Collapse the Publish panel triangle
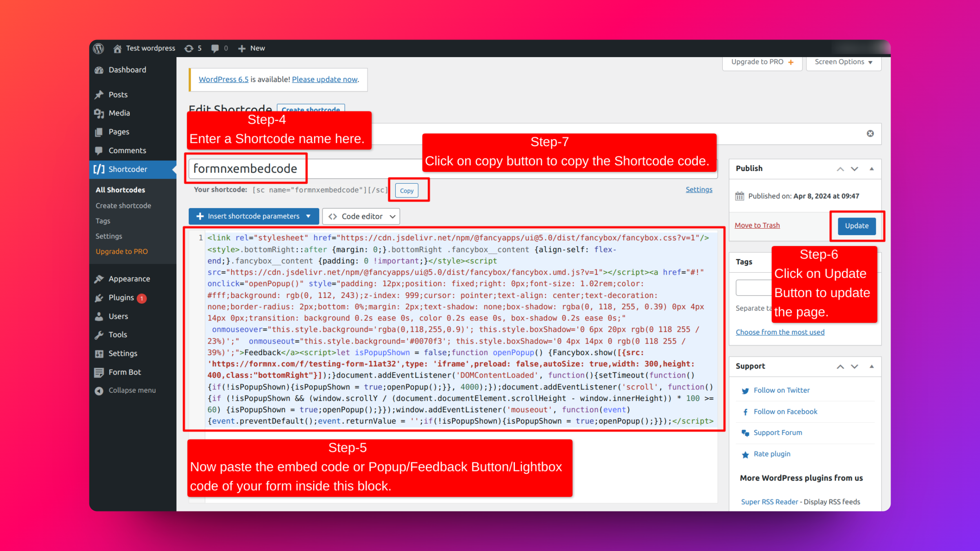The width and height of the screenshot is (980, 551). tap(872, 169)
